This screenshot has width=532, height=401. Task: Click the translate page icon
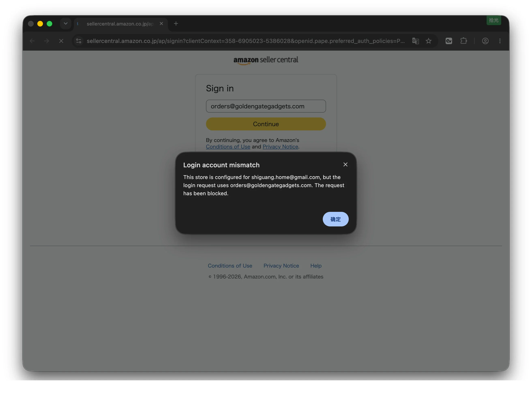click(x=415, y=41)
